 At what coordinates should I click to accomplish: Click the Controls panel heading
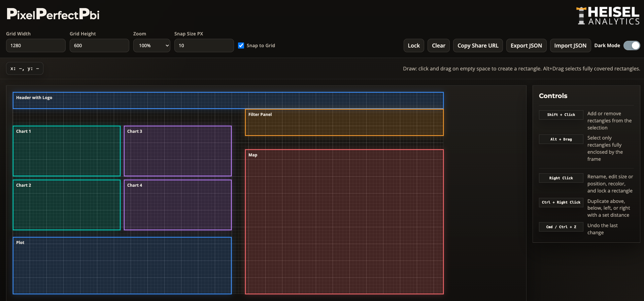point(553,96)
